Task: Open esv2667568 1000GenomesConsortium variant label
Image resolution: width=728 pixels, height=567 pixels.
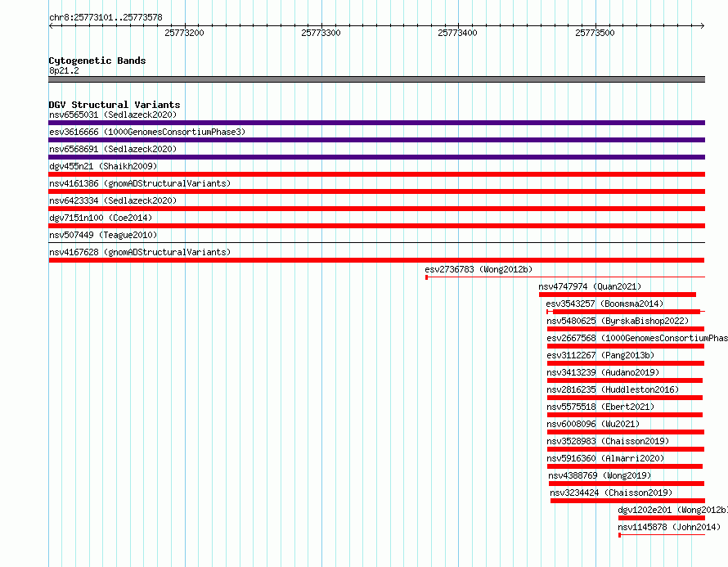Action: 637,338
